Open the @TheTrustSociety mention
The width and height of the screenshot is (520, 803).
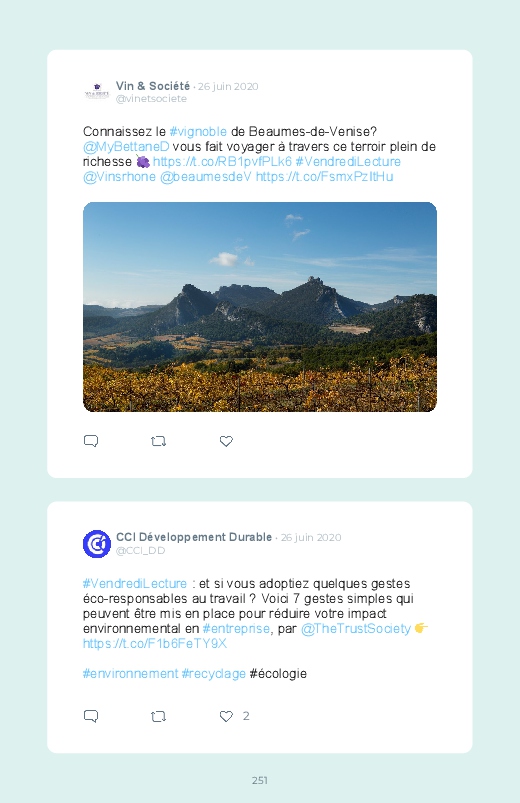click(356, 629)
